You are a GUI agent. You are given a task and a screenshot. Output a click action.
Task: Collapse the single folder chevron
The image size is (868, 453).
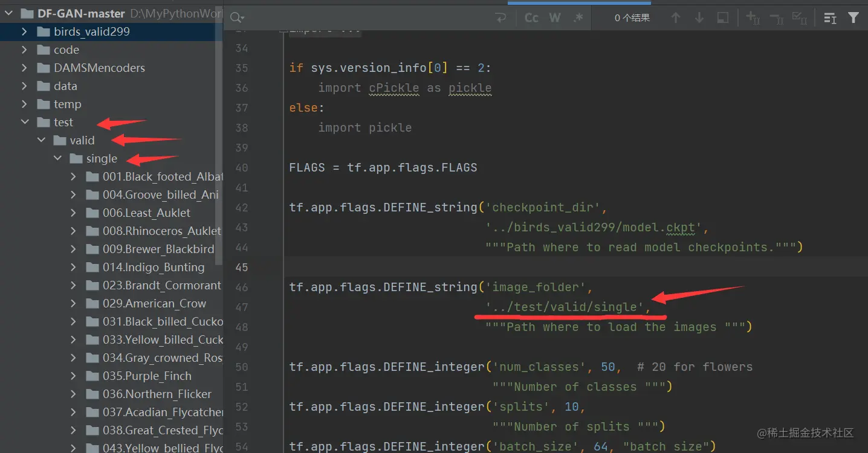click(57, 158)
